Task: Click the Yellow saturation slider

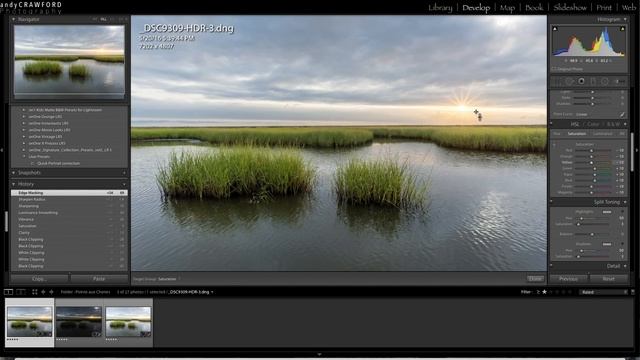Action: pos(593,162)
